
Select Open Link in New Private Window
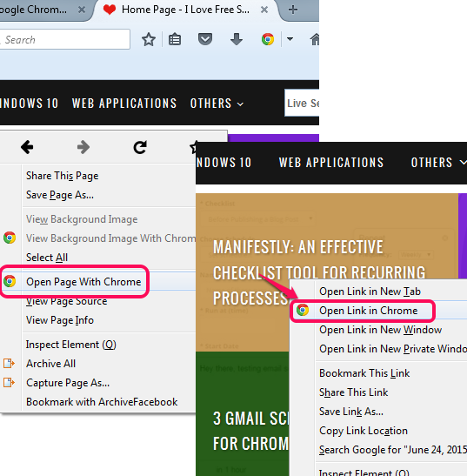(393, 349)
